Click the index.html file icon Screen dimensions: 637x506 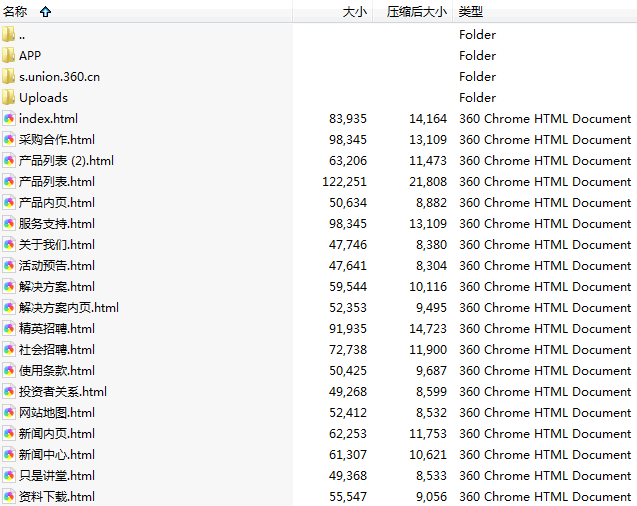(9, 119)
